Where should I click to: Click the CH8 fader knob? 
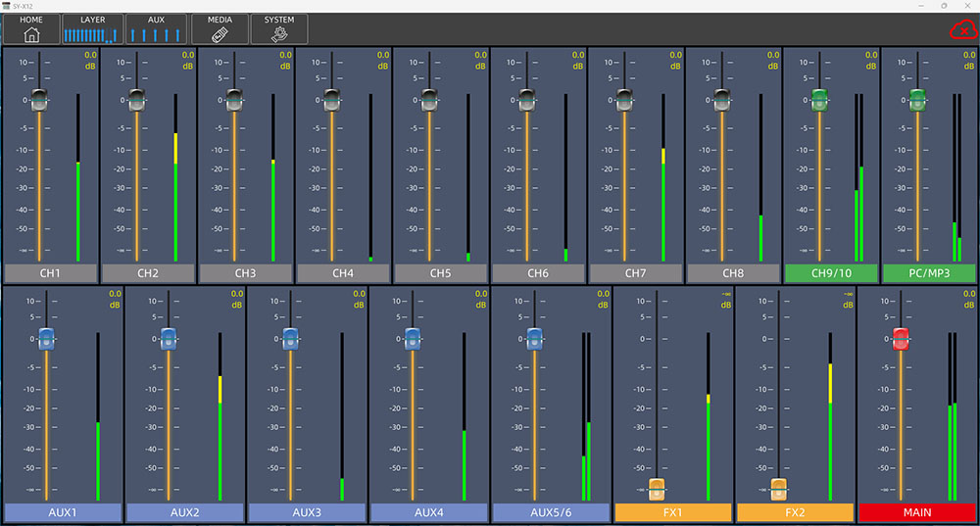coord(721,100)
